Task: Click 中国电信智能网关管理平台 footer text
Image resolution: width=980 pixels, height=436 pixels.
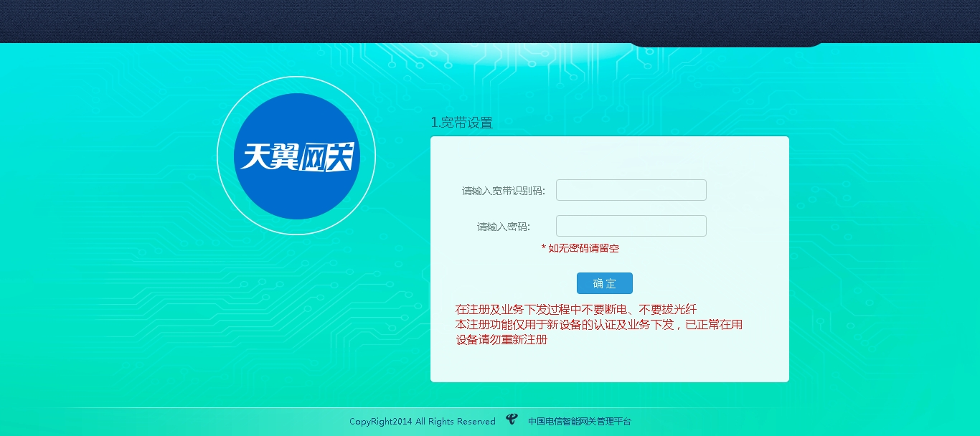Action: point(580,422)
